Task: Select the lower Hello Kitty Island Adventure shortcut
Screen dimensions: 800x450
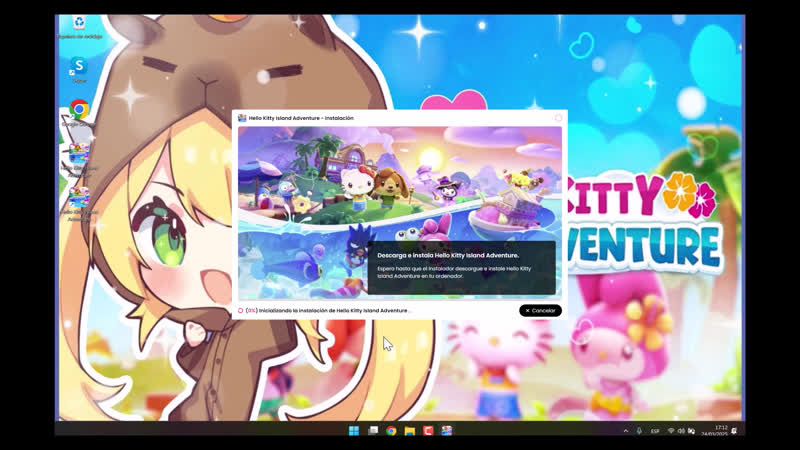Action: point(79,197)
